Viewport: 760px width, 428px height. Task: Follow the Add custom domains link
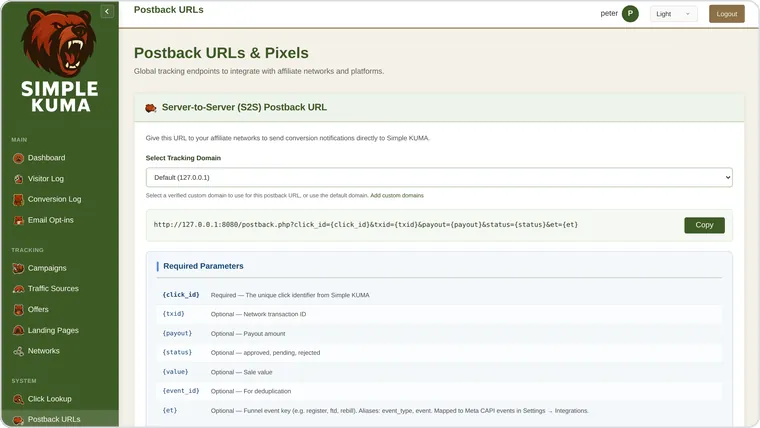[397, 196]
